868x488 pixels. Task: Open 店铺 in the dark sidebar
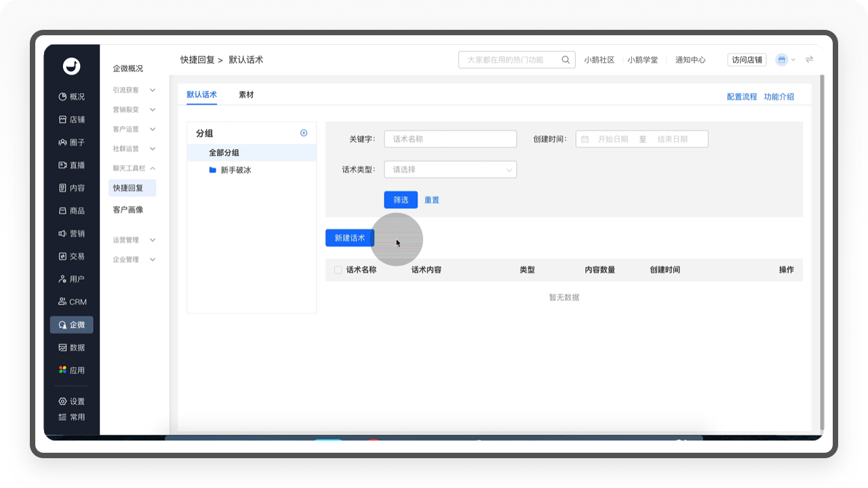pos(72,119)
